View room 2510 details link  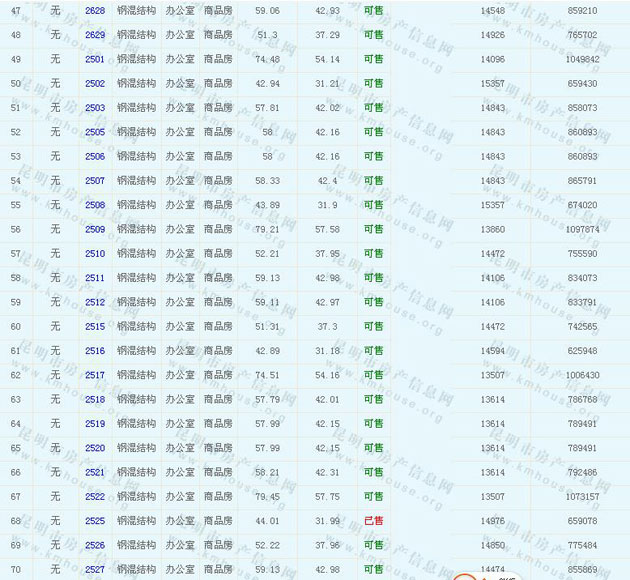pos(95,254)
